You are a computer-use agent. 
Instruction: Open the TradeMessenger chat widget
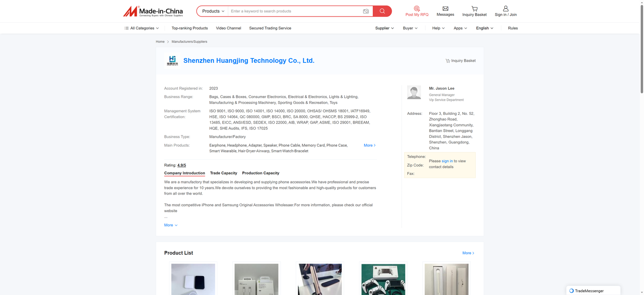[593, 291]
